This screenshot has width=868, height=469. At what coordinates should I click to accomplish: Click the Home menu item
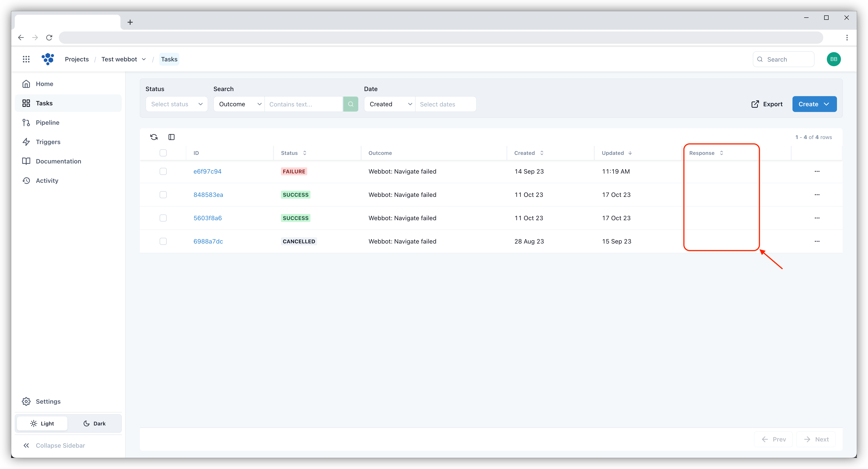click(44, 83)
